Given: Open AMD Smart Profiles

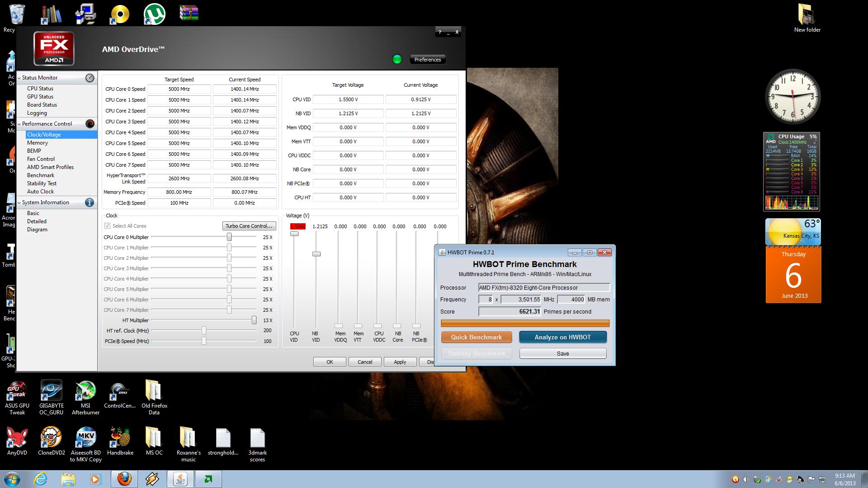Looking at the screenshot, I should [x=50, y=167].
